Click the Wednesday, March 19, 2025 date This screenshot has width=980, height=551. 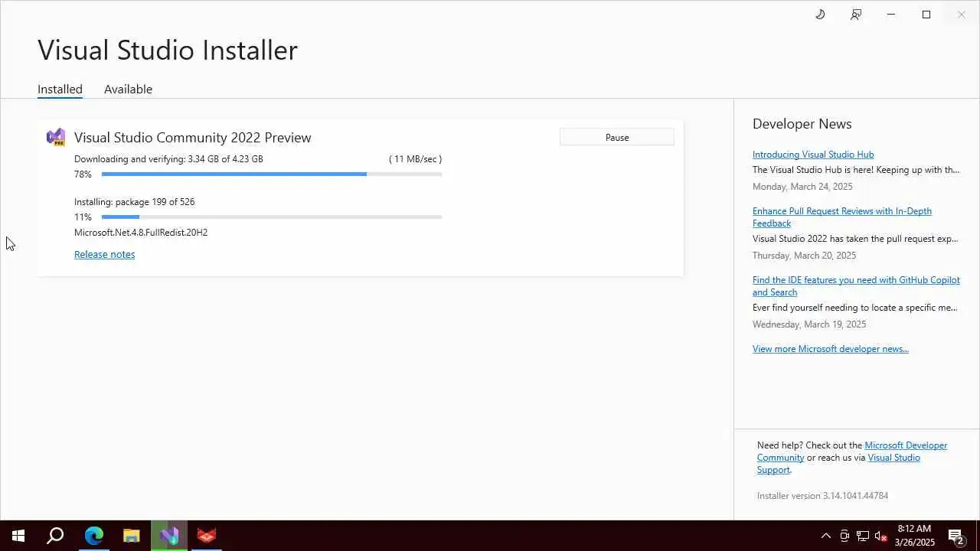(809, 324)
